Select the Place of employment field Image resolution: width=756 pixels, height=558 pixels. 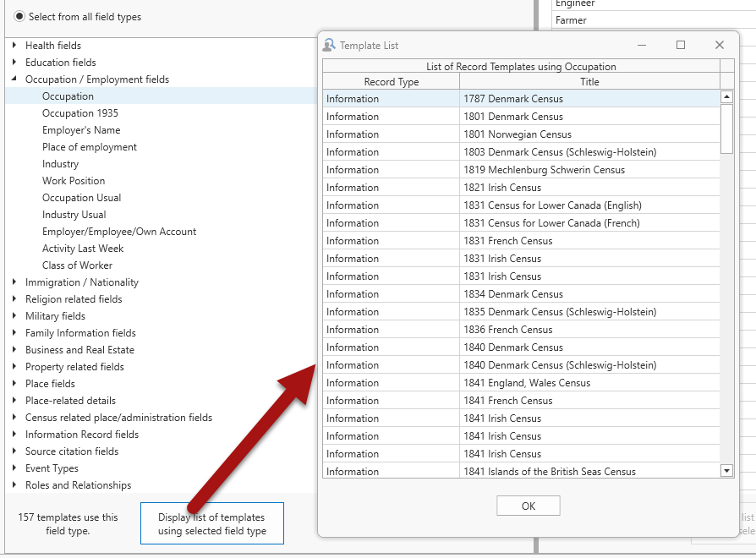pos(89,146)
